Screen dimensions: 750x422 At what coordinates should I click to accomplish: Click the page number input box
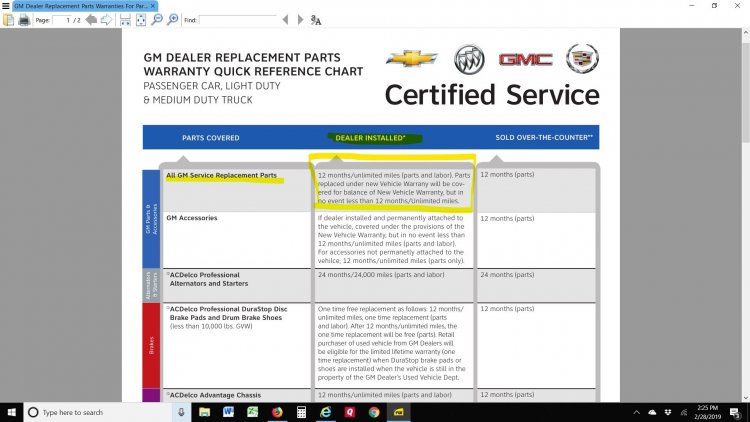tap(62, 20)
